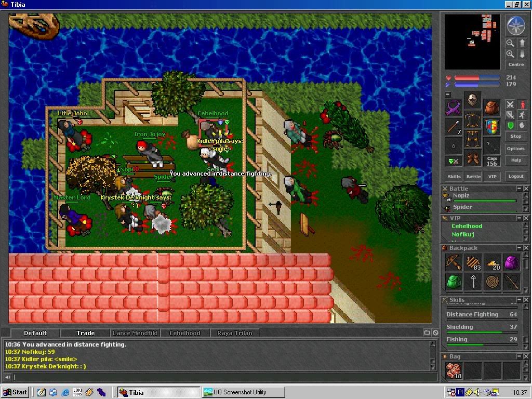Select the coiled rope in Backpack

point(493,282)
